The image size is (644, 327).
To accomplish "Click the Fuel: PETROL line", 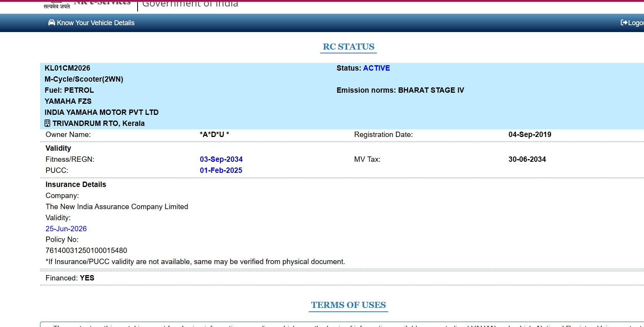I will click(69, 90).
